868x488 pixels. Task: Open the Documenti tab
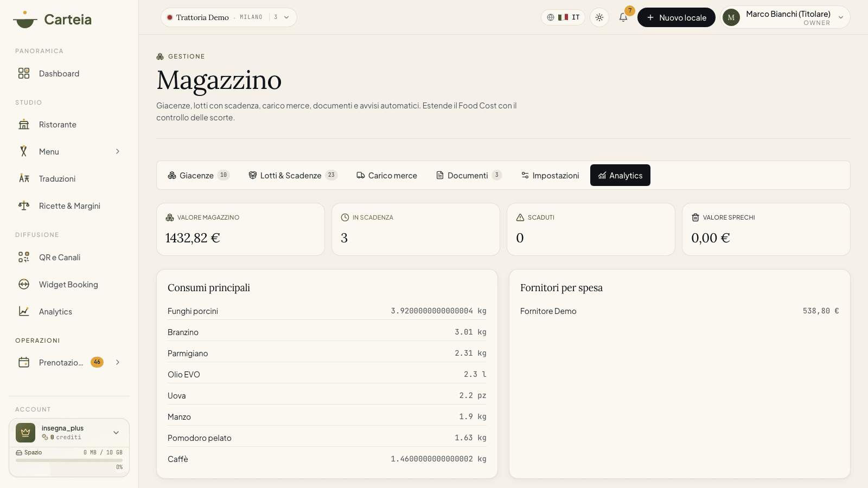pos(469,175)
